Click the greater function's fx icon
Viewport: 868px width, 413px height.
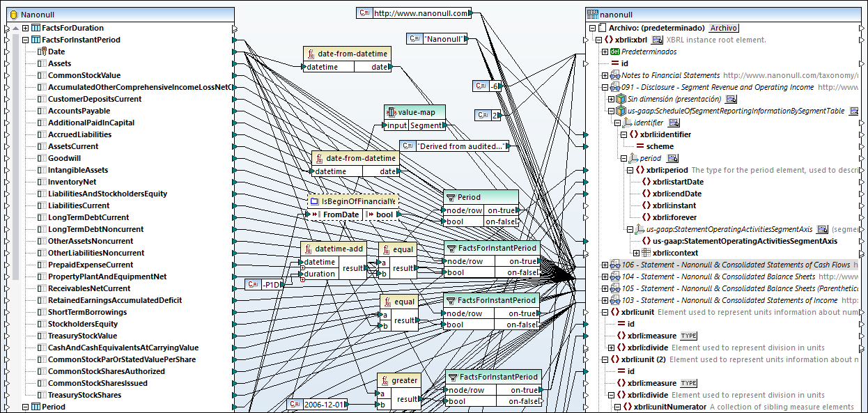pos(385,379)
